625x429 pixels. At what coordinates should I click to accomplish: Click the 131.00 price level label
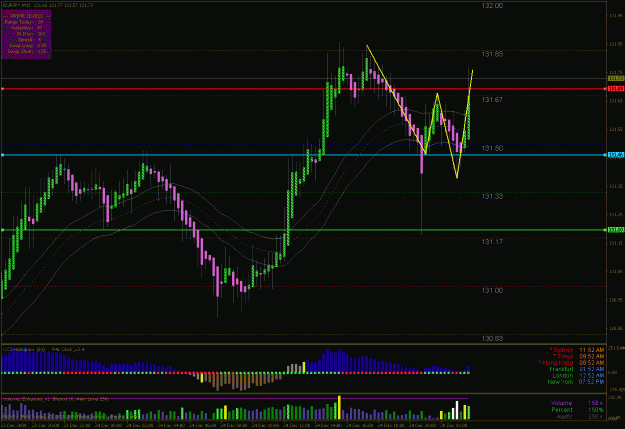[x=492, y=290]
